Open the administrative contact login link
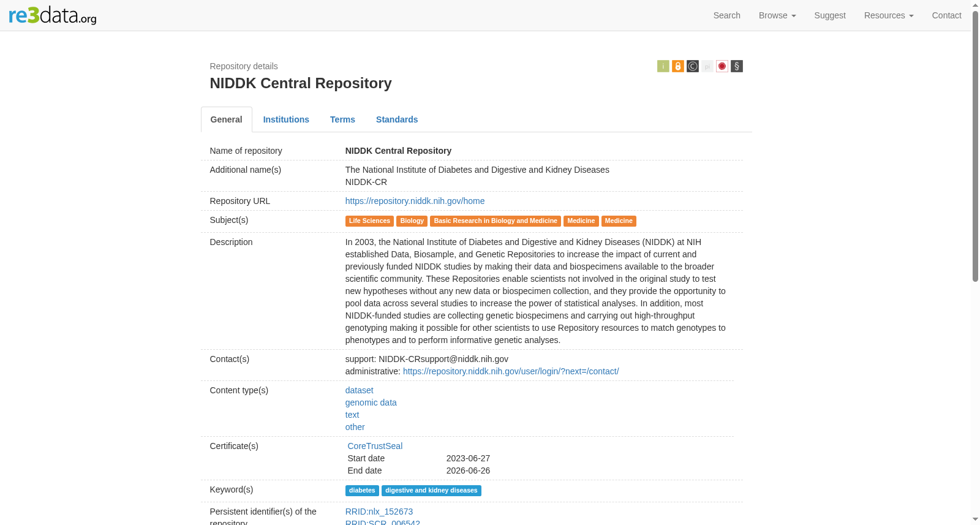Image resolution: width=980 pixels, height=525 pixels. [511, 371]
